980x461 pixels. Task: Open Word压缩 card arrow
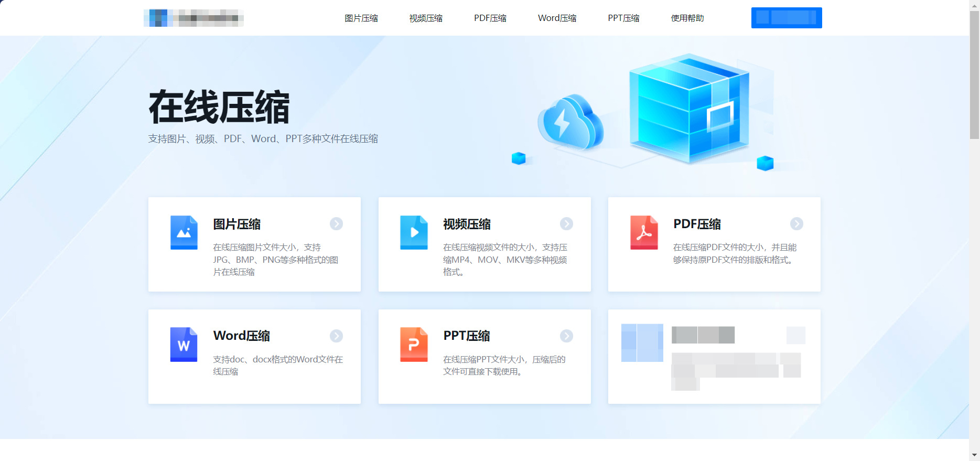(336, 336)
